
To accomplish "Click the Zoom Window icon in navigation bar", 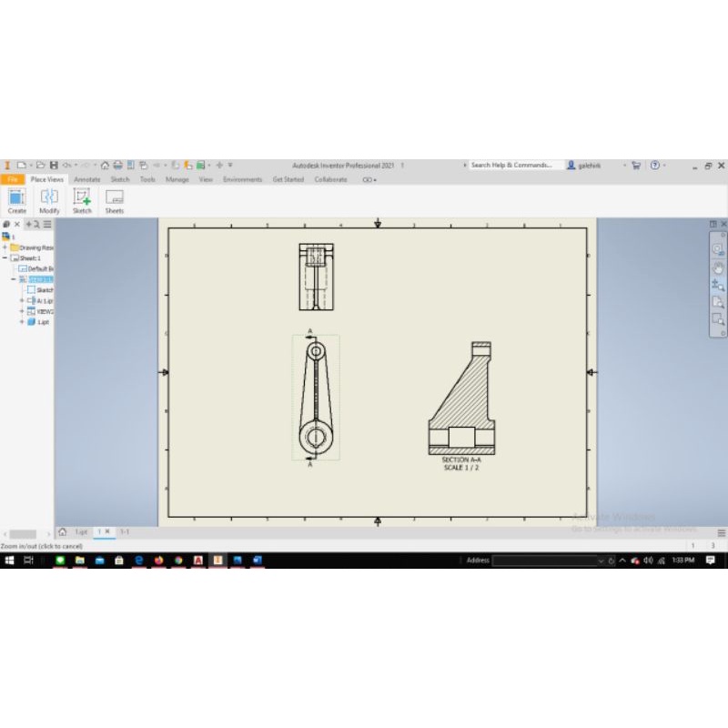I will click(x=718, y=319).
